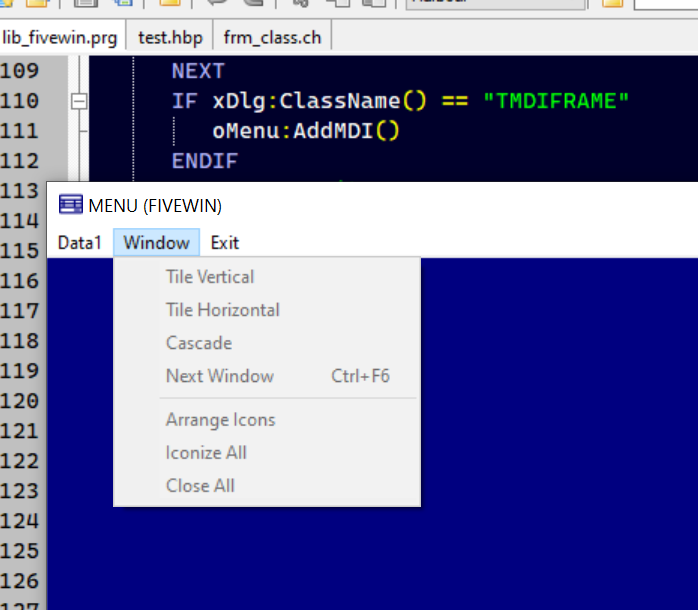Screen dimensions: 698x610
Task: Click the MENU (FIVEWIN) title text
Action: (x=155, y=206)
